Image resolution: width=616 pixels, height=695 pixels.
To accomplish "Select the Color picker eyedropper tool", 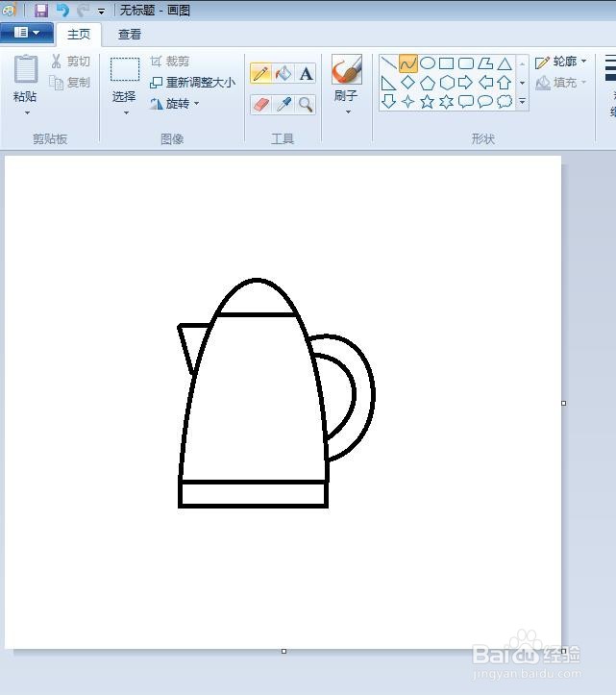I will [283, 105].
